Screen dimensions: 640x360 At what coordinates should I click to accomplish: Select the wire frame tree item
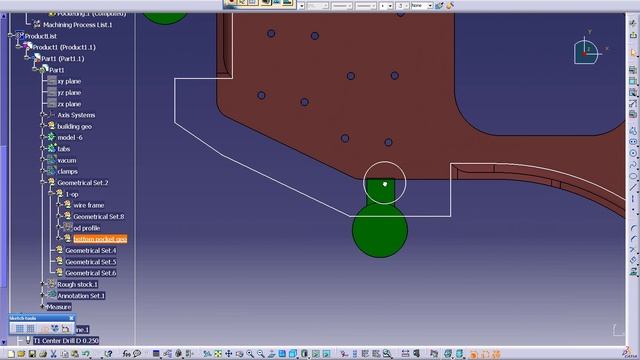coord(89,205)
